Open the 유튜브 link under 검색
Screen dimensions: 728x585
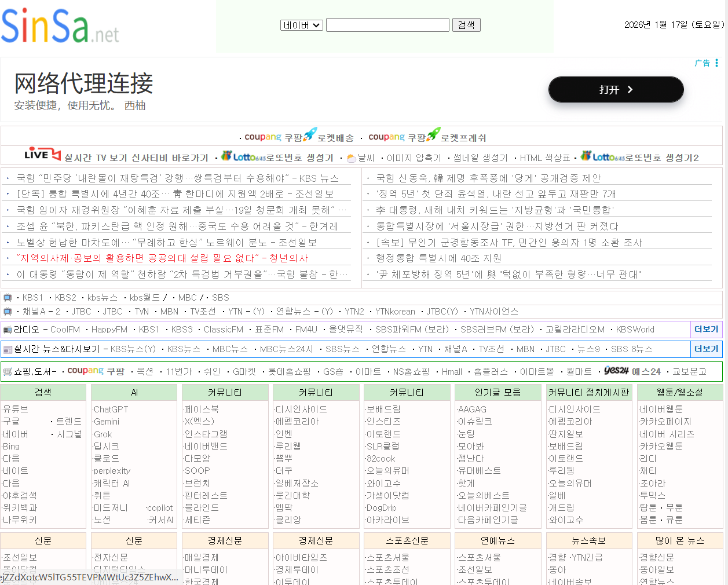pyautogui.click(x=16, y=409)
